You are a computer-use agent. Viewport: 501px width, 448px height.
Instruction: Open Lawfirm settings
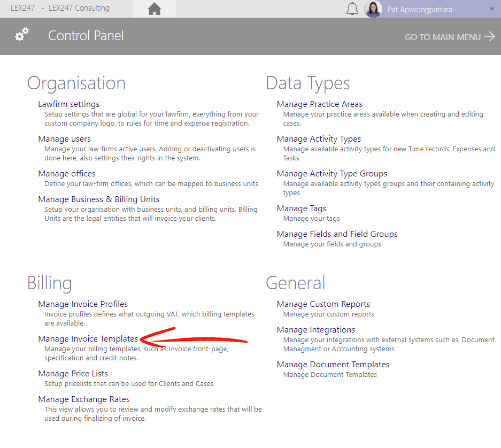coord(68,104)
